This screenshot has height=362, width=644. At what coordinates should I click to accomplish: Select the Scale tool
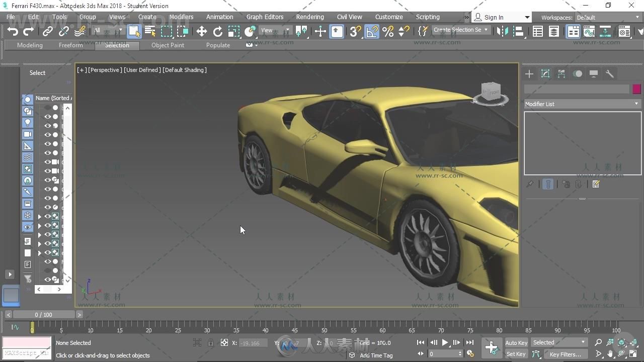[234, 32]
